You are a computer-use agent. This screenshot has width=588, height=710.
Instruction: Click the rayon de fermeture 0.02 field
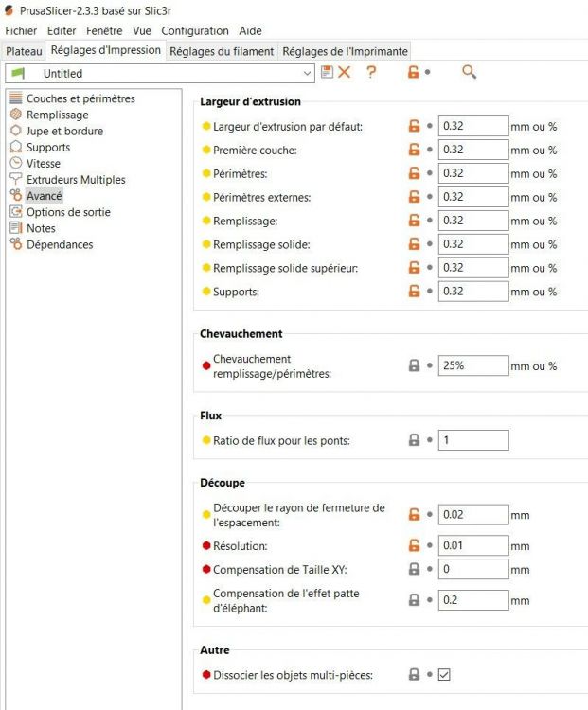coord(473,514)
